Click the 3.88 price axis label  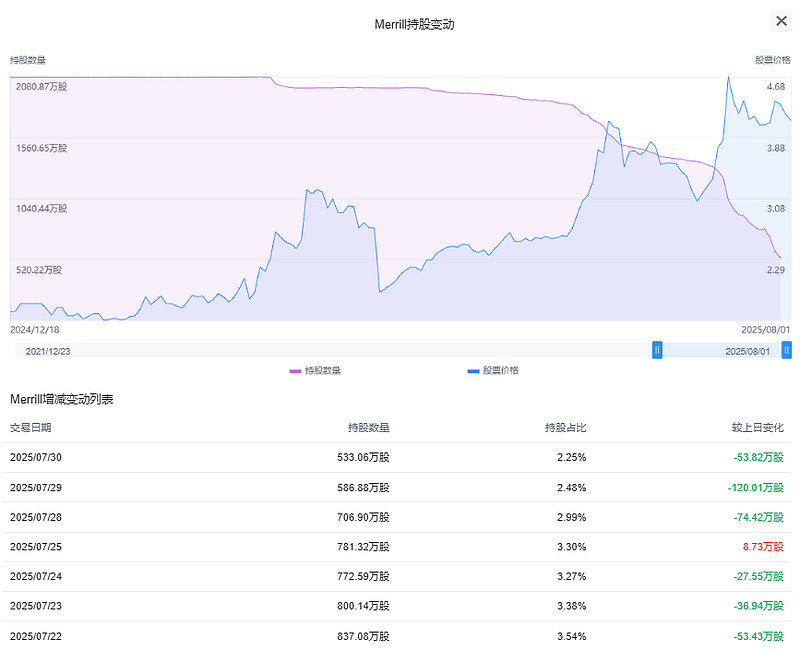click(x=776, y=148)
